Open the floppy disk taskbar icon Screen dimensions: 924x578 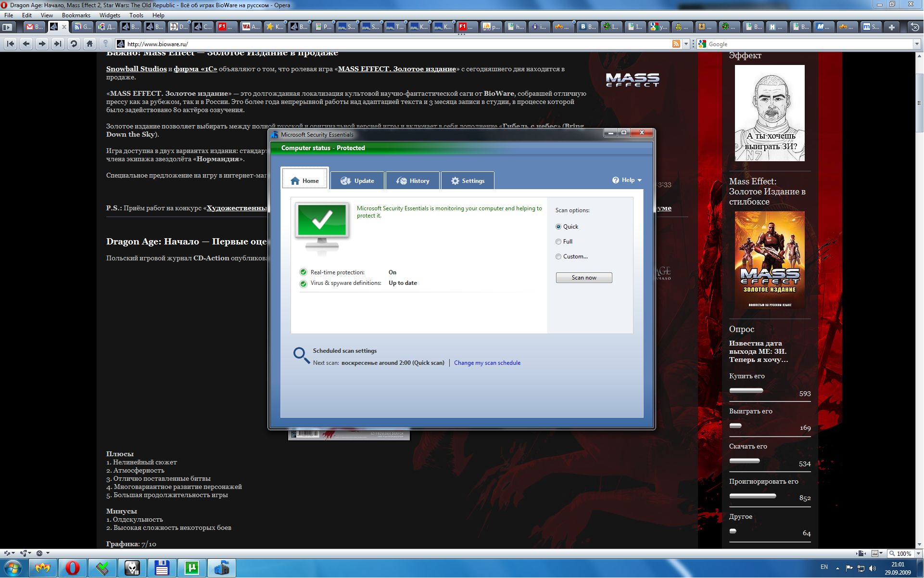tap(162, 568)
